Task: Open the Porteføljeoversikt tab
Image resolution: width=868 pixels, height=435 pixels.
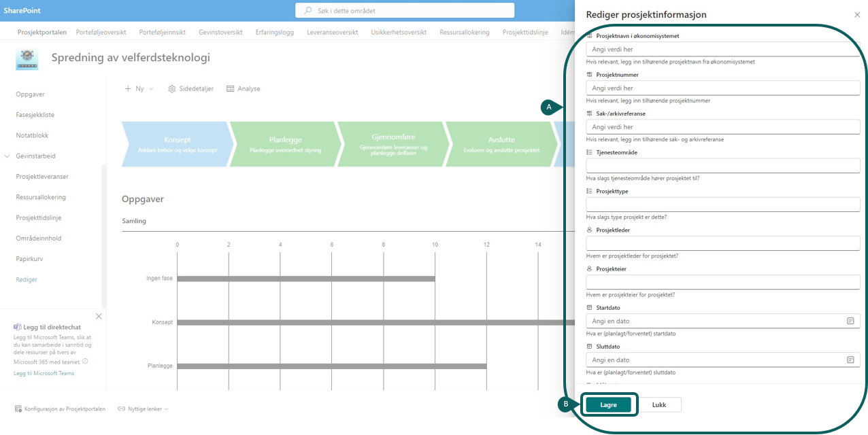Action: 101,32
